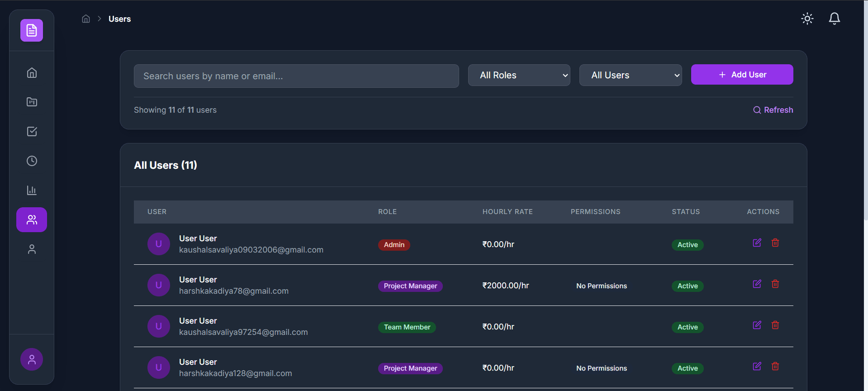This screenshot has height=391, width=868.
Task: Click the account avatar at sidebar bottom
Action: [x=32, y=359]
